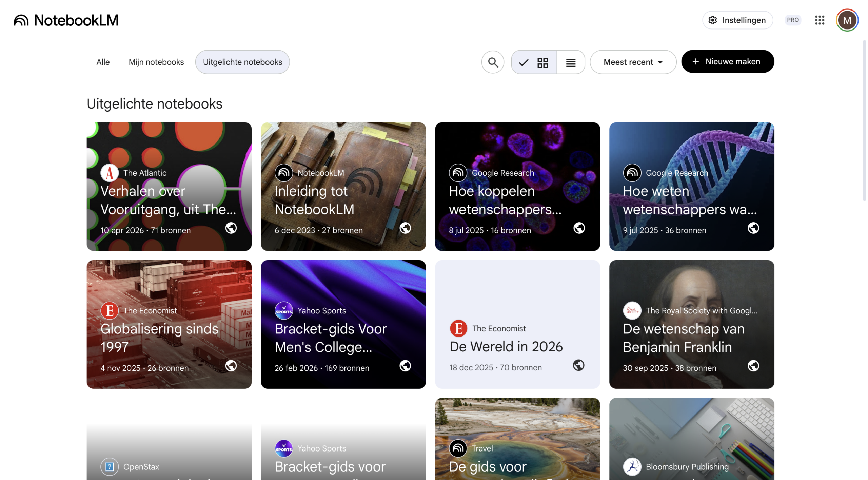The height and width of the screenshot is (480, 868).
Task: Click Google Research icon on Hoe koppelen card
Action: [458, 173]
